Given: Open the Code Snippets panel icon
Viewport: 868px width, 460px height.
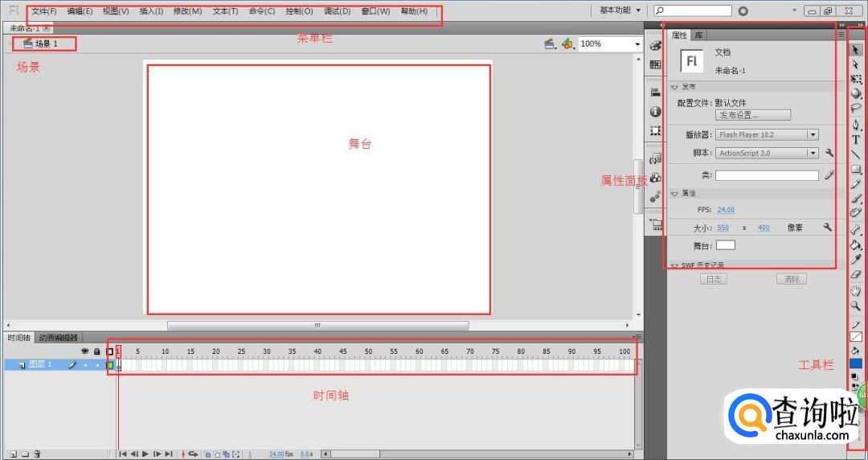Looking at the screenshot, I should pos(656,158).
